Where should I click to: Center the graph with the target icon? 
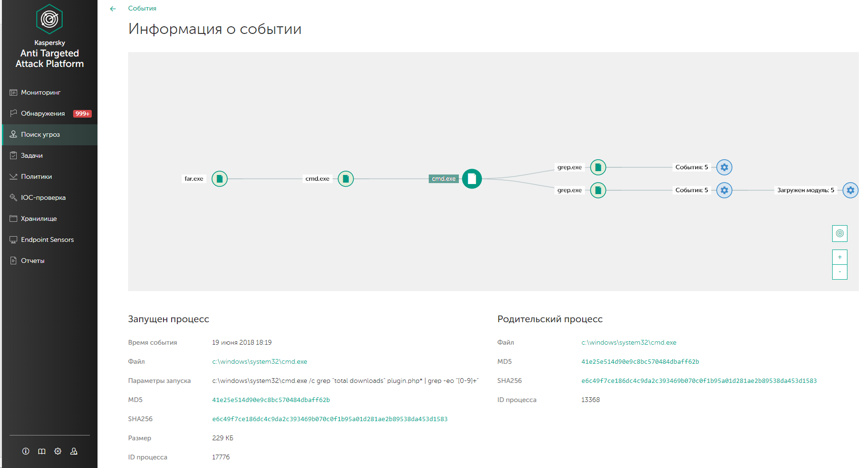pyautogui.click(x=840, y=233)
